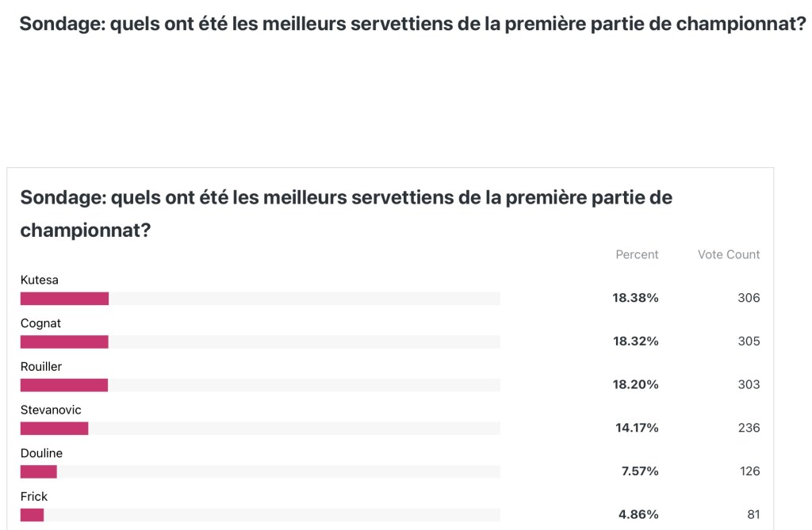
Task: Select the Stevanovic poll option label
Action: [51, 410]
